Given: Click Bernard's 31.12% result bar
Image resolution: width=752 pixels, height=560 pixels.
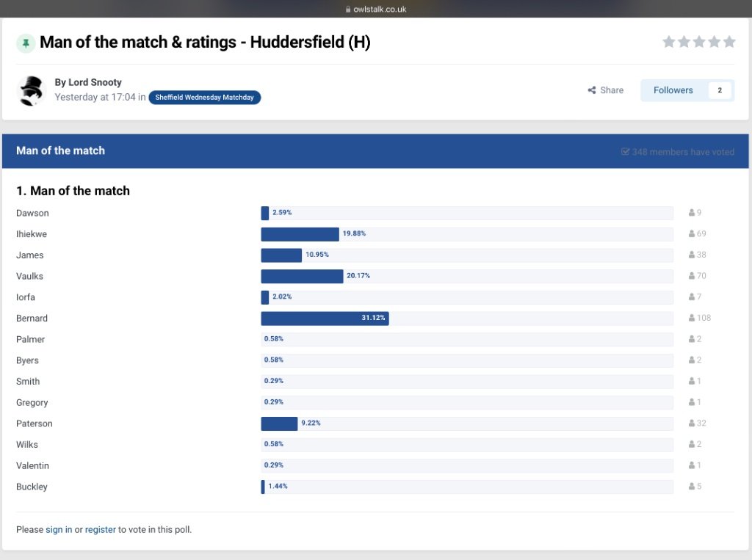Looking at the screenshot, I should [325, 319].
